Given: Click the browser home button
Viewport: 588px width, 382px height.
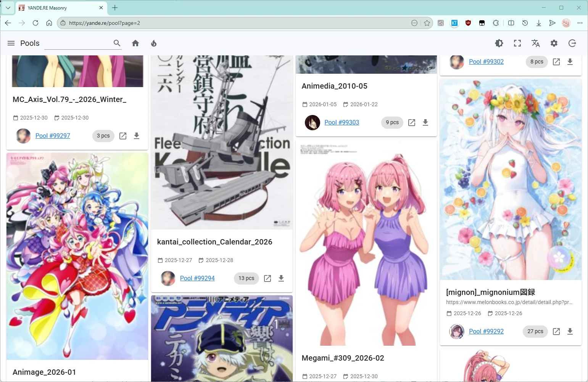Looking at the screenshot, I should [x=49, y=23].
